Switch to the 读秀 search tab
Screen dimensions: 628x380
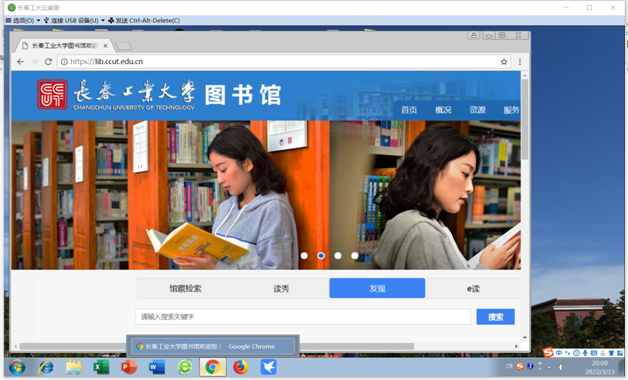(281, 288)
